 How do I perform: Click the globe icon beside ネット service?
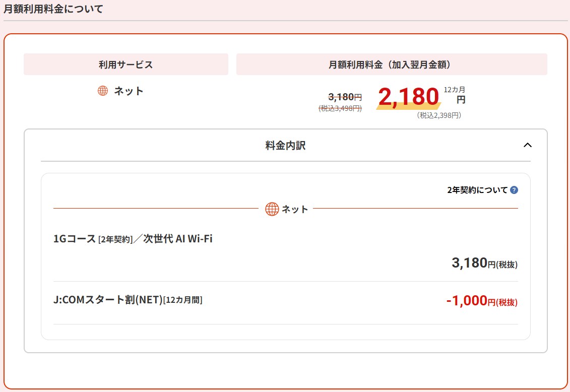(x=103, y=91)
